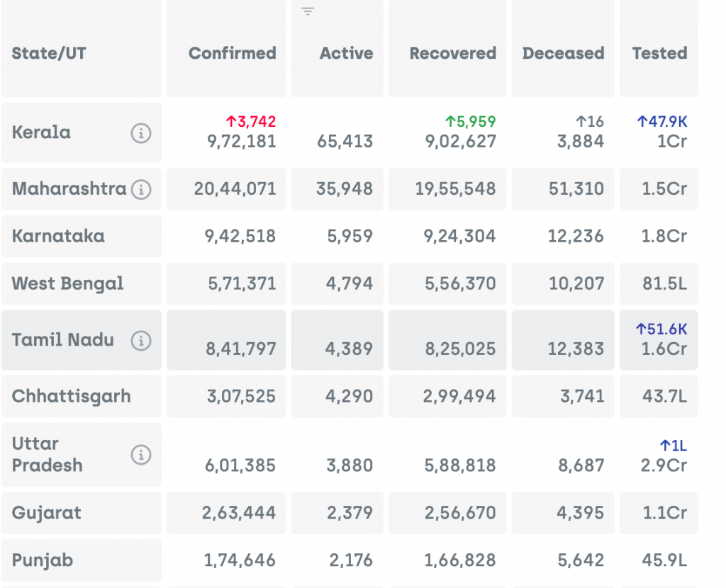Open the Maharashtra info icon

[x=141, y=189]
